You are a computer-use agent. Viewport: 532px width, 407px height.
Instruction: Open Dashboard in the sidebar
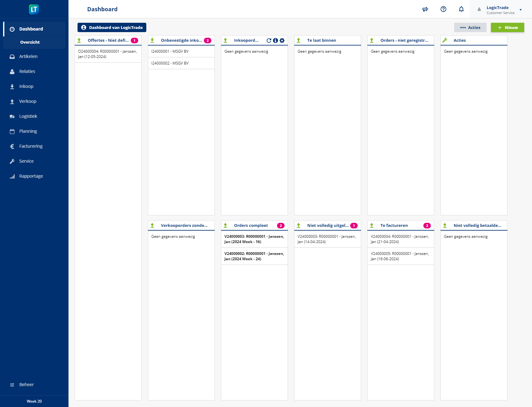[34, 29]
